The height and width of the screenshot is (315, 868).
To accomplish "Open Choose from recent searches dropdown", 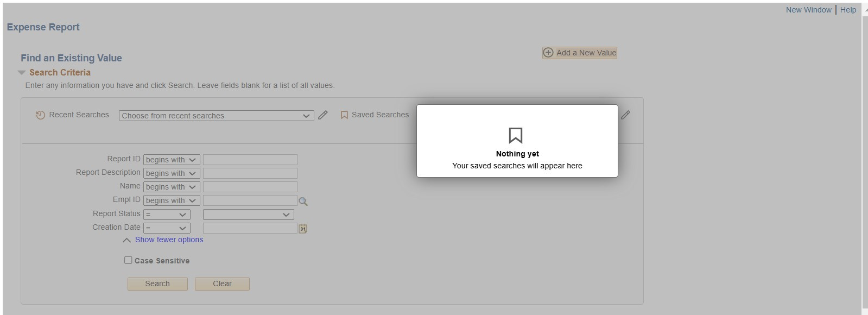I will pyautogui.click(x=216, y=116).
